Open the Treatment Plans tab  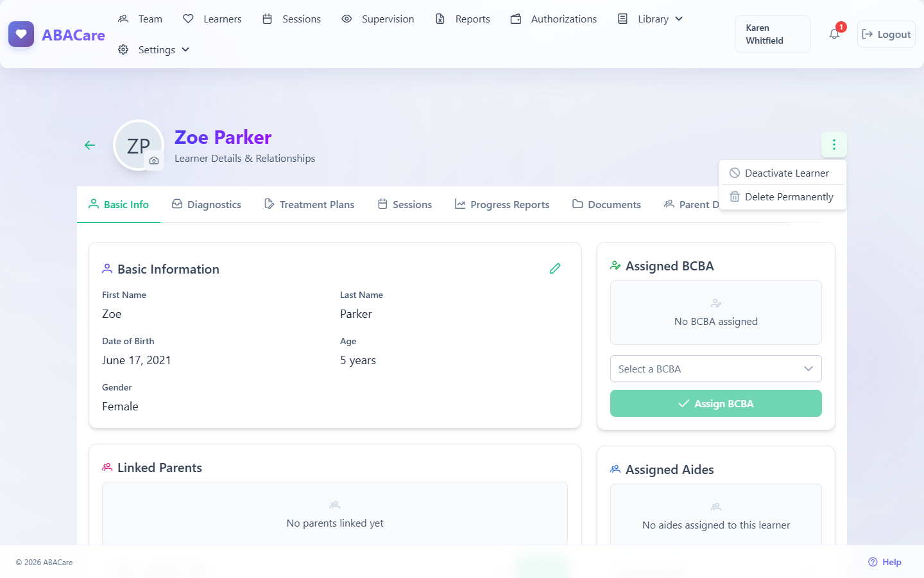coord(309,204)
